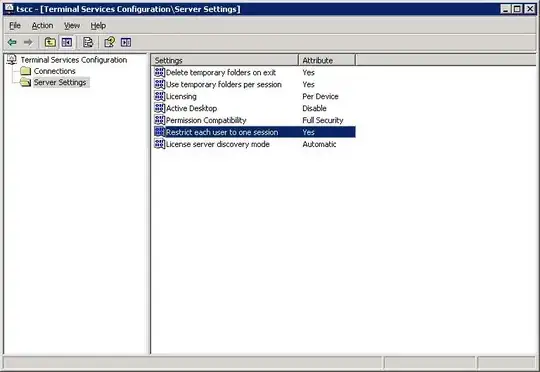Select Delete temporary folders on exit row
The width and height of the screenshot is (540, 372).
point(255,72)
